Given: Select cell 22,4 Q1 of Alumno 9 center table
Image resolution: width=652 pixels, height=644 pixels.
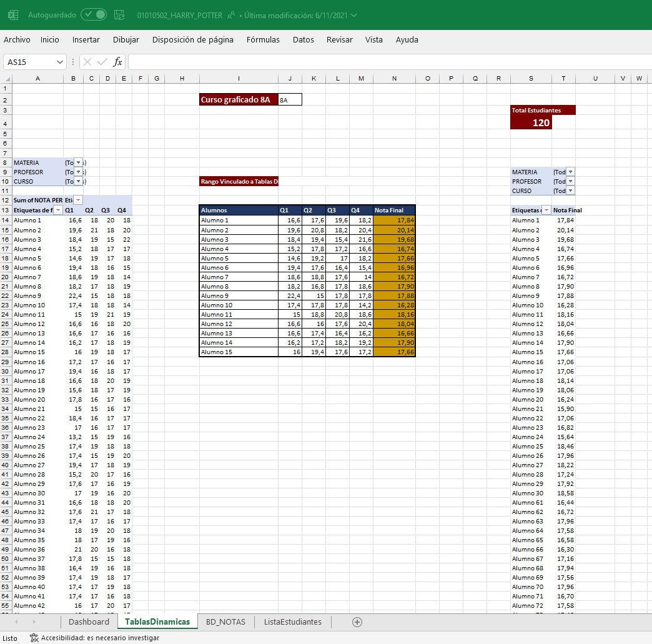Looking at the screenshot, I should 290,296.
